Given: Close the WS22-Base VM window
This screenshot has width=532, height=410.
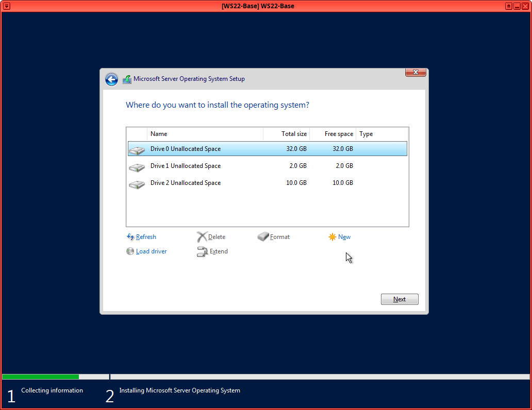Looking at the screenshot, I should tap(525, 6).
